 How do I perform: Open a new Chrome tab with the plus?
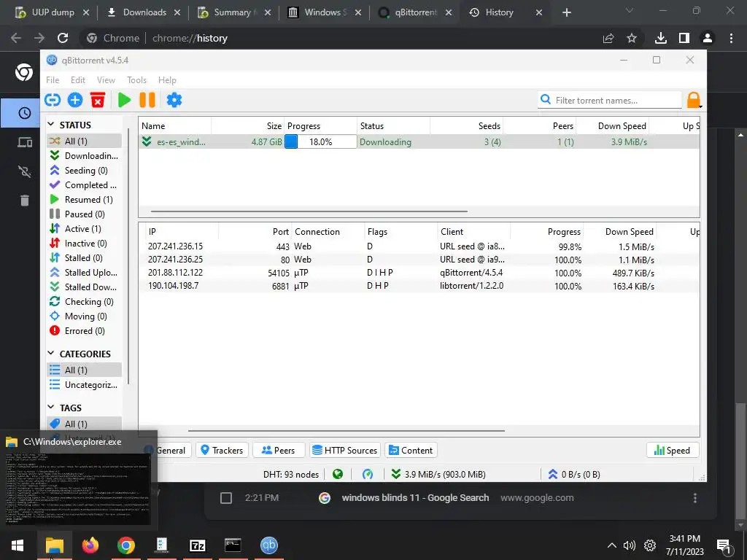pos(566,12)
